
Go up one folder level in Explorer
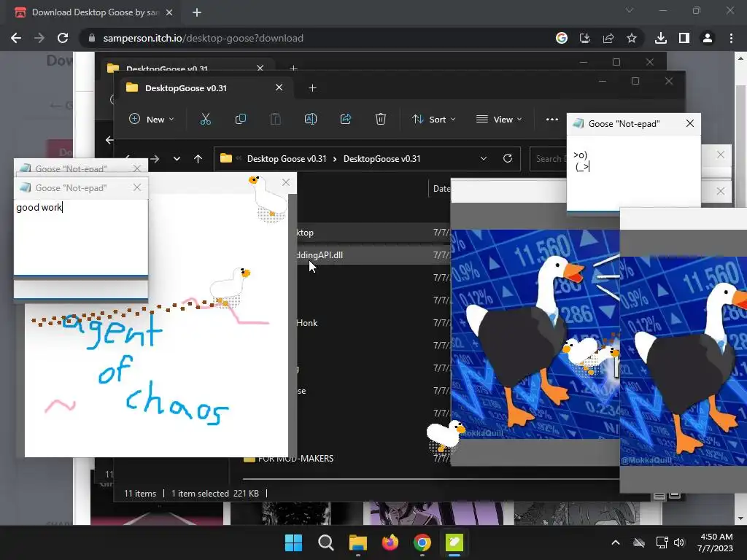[198, 158]
